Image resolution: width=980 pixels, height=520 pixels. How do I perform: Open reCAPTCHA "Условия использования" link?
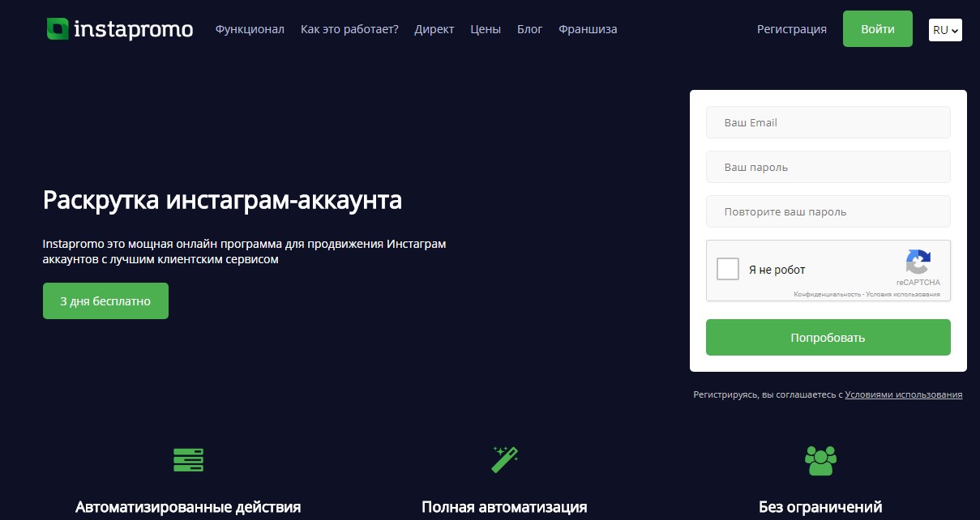pos(903,295)
